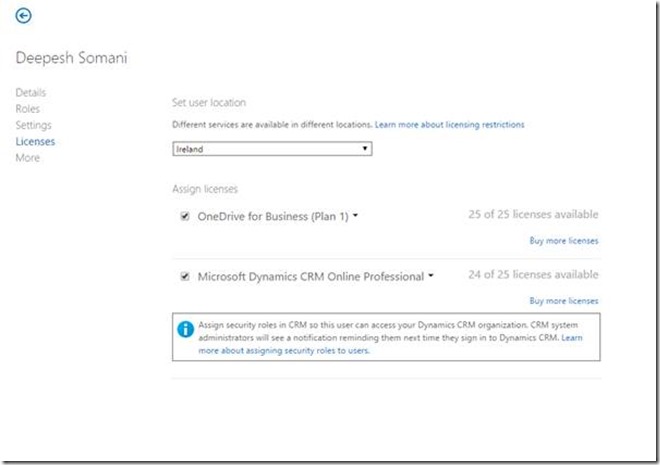Click the Microsoft Dynamics CRM Online Professional label

point(310,277)
